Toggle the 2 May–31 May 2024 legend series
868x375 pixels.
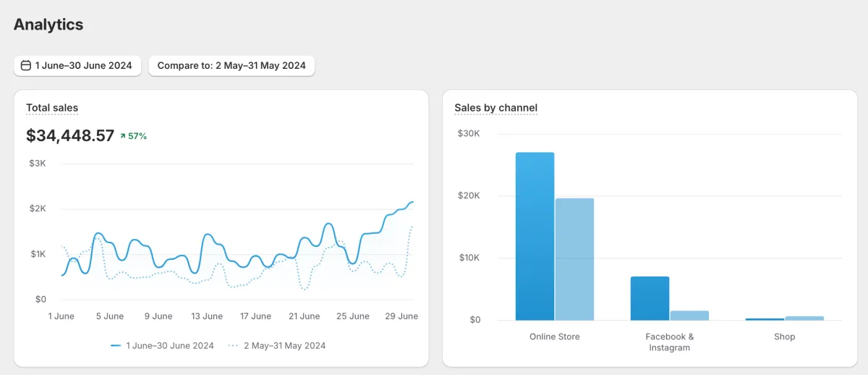(x=276, y=346)
